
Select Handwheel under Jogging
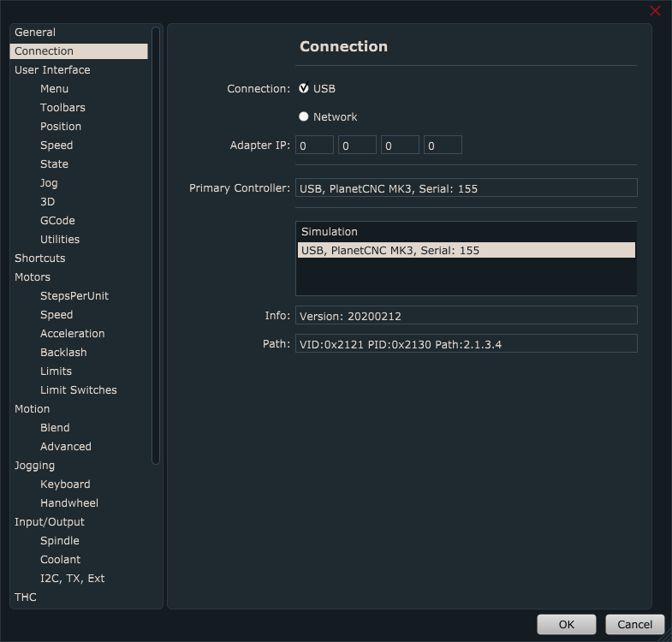coord(69,503)
